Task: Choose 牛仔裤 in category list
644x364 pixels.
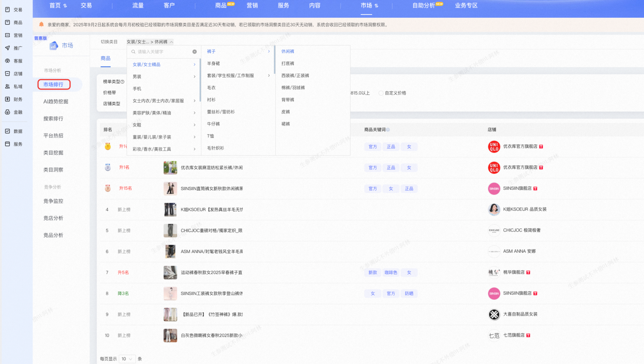Action: click(x=213, y=124)
